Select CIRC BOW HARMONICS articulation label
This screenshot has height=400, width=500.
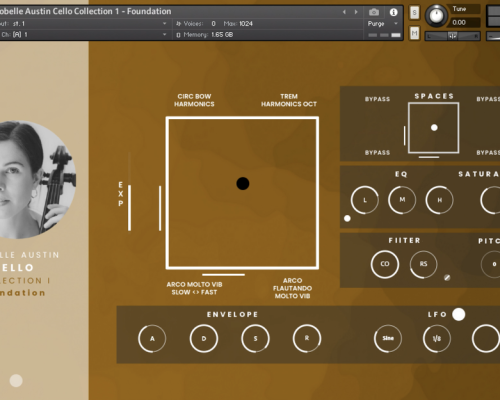pyautogui.click(x=194, y=100)
